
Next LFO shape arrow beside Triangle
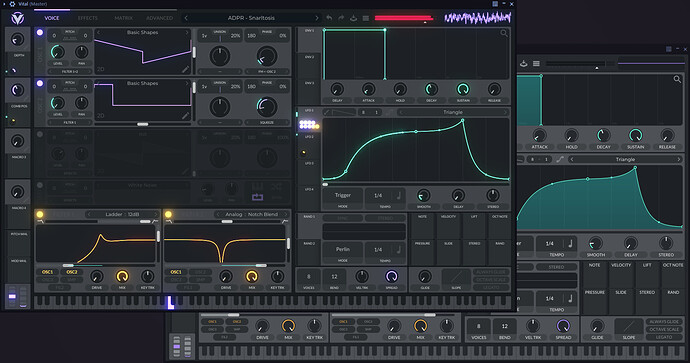click(505, 112)
